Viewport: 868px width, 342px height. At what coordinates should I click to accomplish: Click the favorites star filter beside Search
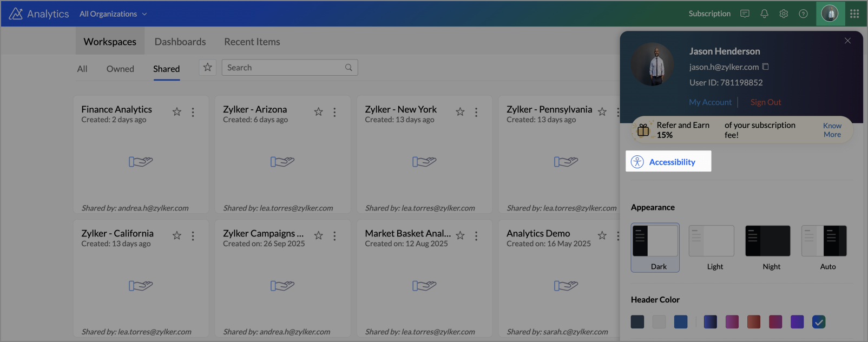[x=207, y=68]
